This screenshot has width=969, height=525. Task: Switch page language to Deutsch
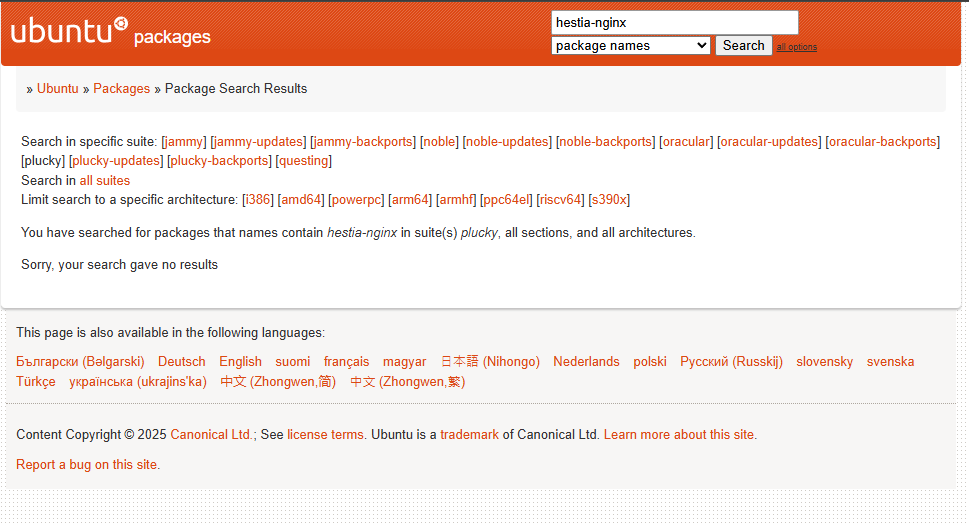182,361
